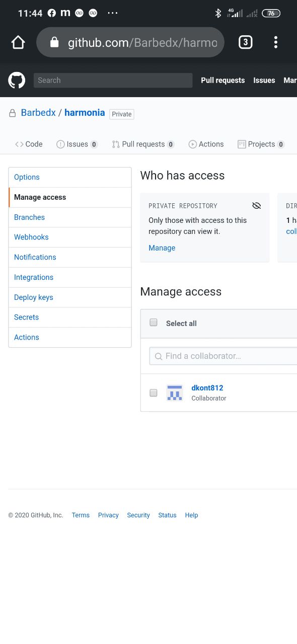297x644 pixels.
Task: Select Notifications in settings sidebar
Action: 70,257
